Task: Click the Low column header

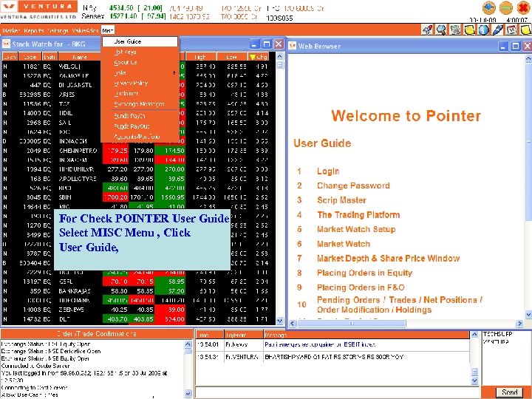Action: (232, 57)
